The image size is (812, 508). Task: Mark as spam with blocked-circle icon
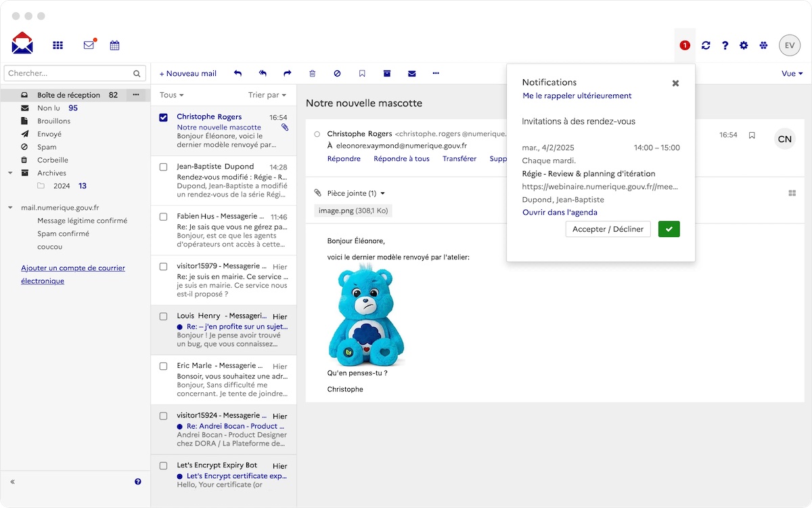[x=337, y=73]
